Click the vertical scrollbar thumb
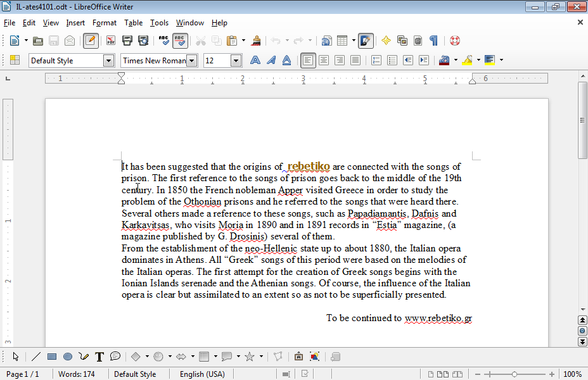This screenshot has width=588, height=380. tap(582, 120)
